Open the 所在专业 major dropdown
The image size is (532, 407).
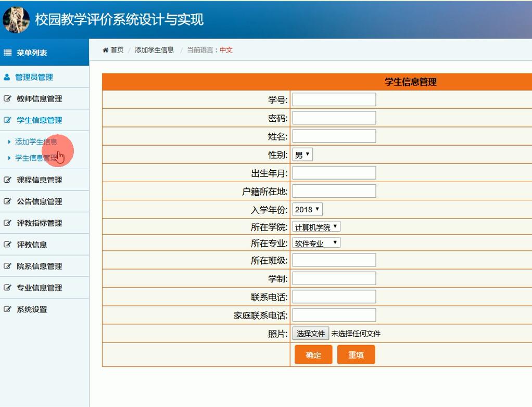coord(316,243)
